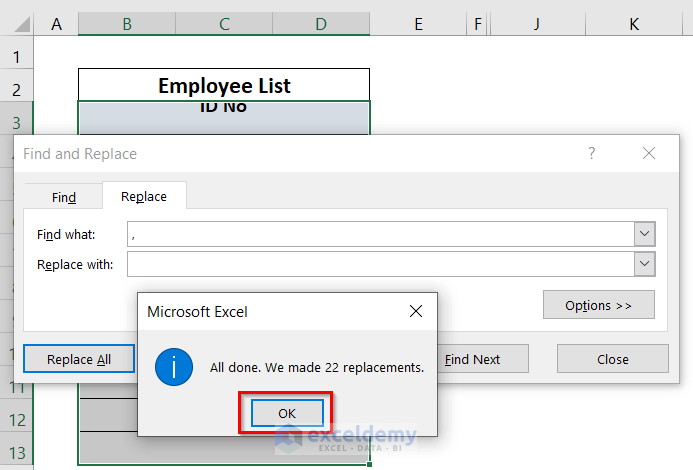Open the Find what dropdown arrow
The height and width of the screenshot is (470, 693).
pyautogui.click(x=645, y=234)
